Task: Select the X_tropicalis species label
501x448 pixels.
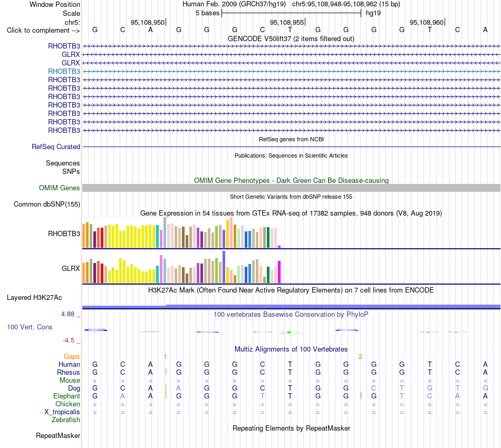Action: click(x=62, y=412)
